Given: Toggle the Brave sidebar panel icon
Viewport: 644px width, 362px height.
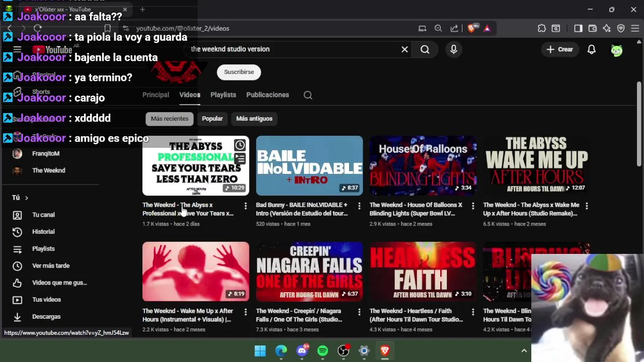Looking at the screenshot, I should pos(578,29).
